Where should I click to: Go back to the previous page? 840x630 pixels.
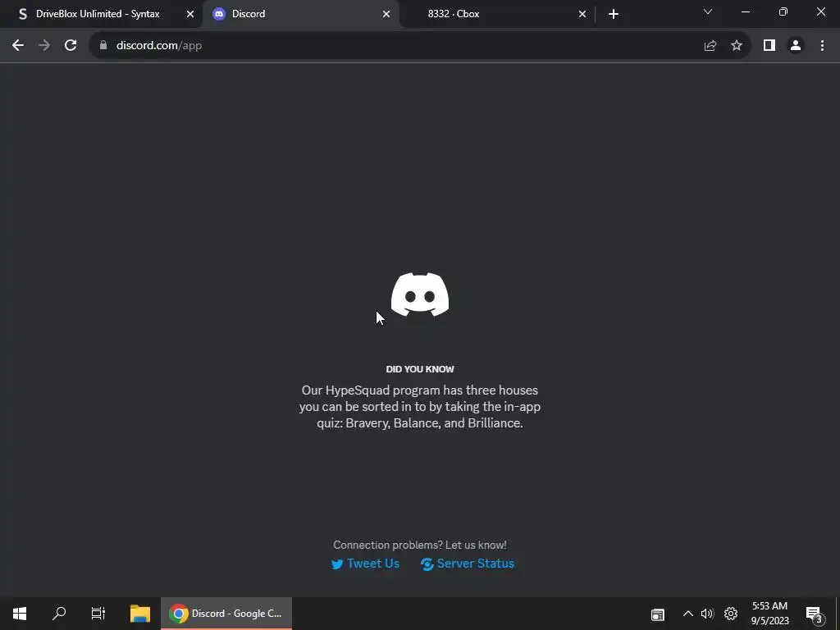[x=18, y=46]
